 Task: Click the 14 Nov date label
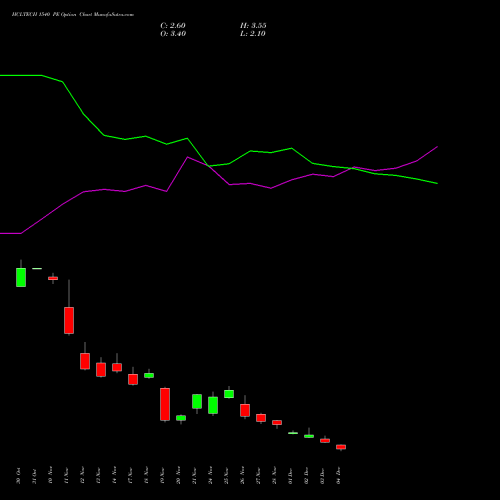[x=114, y=475]
